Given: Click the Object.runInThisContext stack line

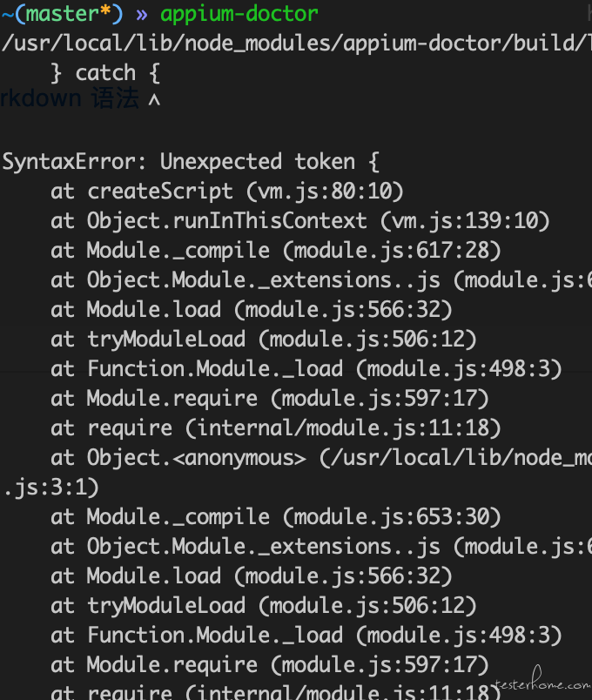Looking at the screenshot, I should [299, 221].
